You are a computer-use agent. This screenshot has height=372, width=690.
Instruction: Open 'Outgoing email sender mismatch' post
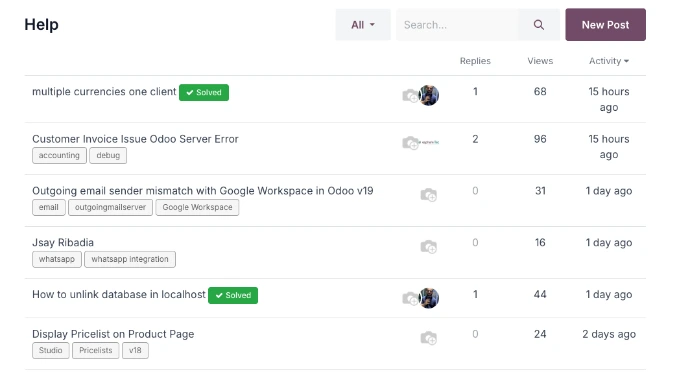coord(202,191)
